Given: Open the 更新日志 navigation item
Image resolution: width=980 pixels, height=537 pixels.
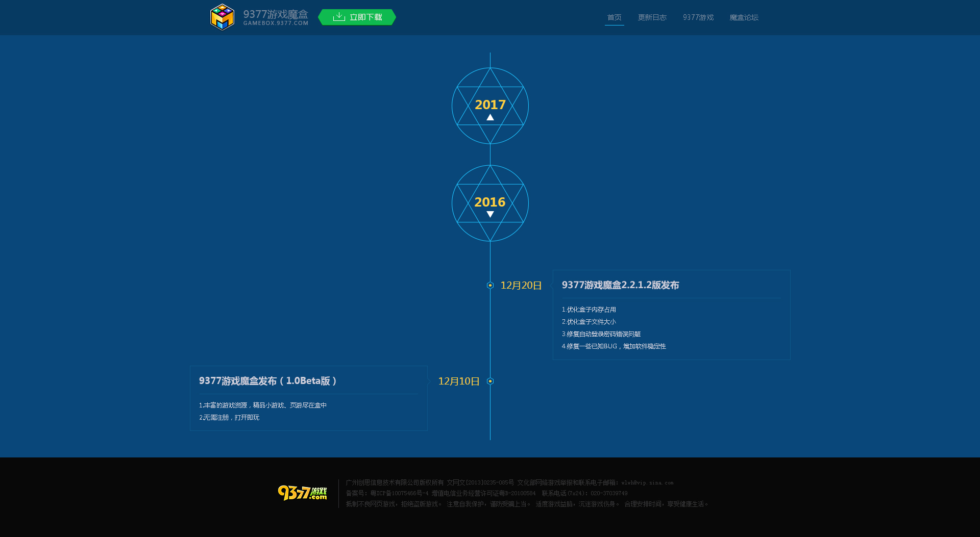Looking at the screenshot, I should tap(652, 17).
